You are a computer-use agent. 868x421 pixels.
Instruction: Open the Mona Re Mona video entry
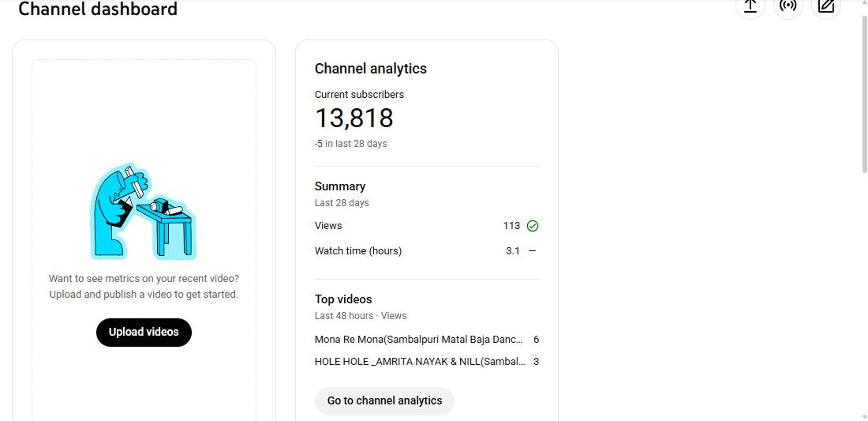click(418, 340)
